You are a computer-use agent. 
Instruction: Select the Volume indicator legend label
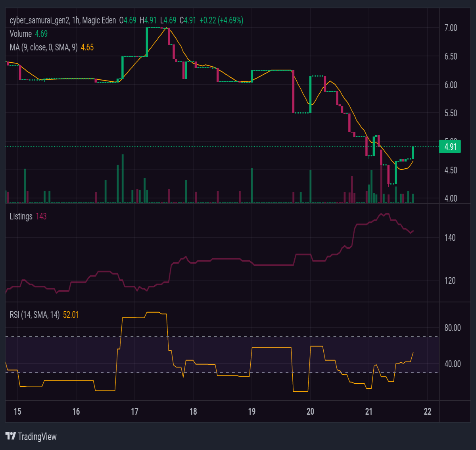click(21, 34)
